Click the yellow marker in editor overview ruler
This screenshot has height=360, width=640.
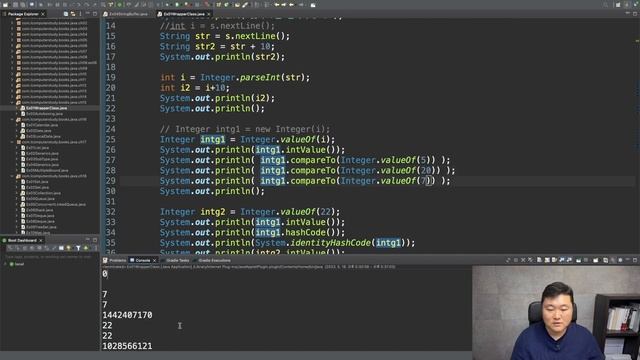click(637, 40)
